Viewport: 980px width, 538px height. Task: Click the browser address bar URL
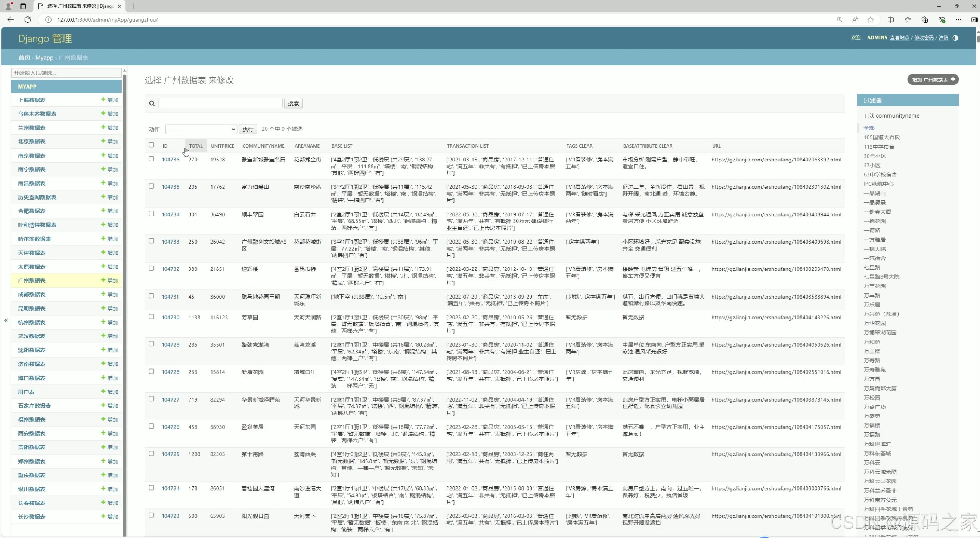(107, 20)
